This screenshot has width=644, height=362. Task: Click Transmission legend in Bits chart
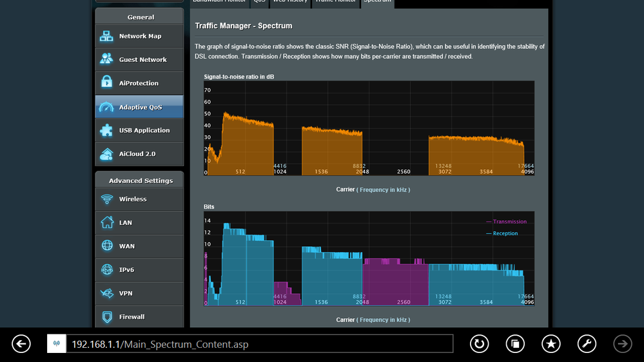(x=507, y=222)
